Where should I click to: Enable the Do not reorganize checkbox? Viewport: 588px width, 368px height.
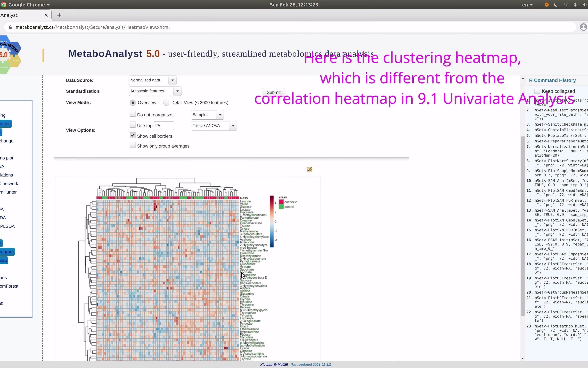pyautogui.click(x=133, y=114)
